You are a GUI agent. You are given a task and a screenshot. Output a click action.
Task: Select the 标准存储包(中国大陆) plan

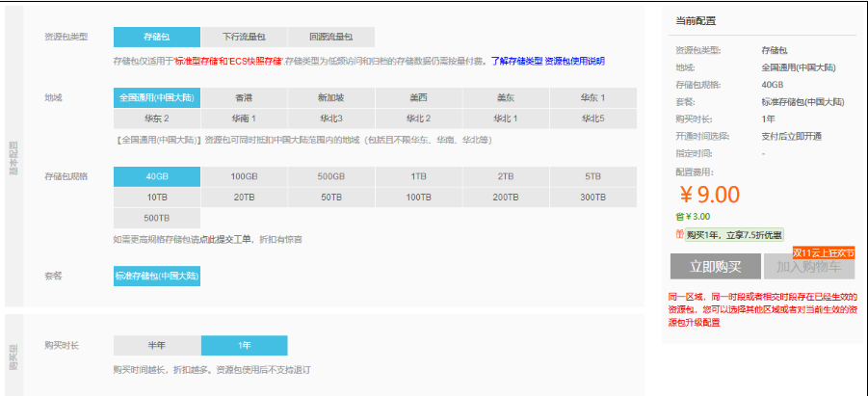(x=157, y=276)
